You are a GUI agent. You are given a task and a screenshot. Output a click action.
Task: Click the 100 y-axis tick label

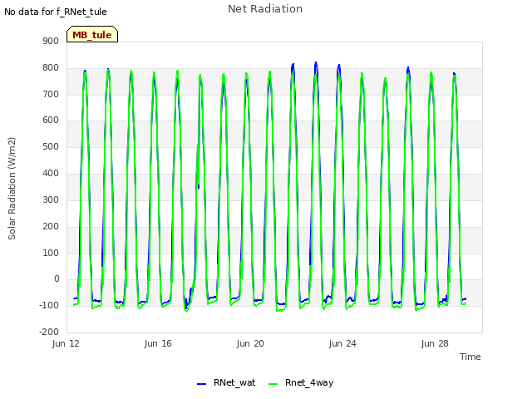click(x=51, y=253)
